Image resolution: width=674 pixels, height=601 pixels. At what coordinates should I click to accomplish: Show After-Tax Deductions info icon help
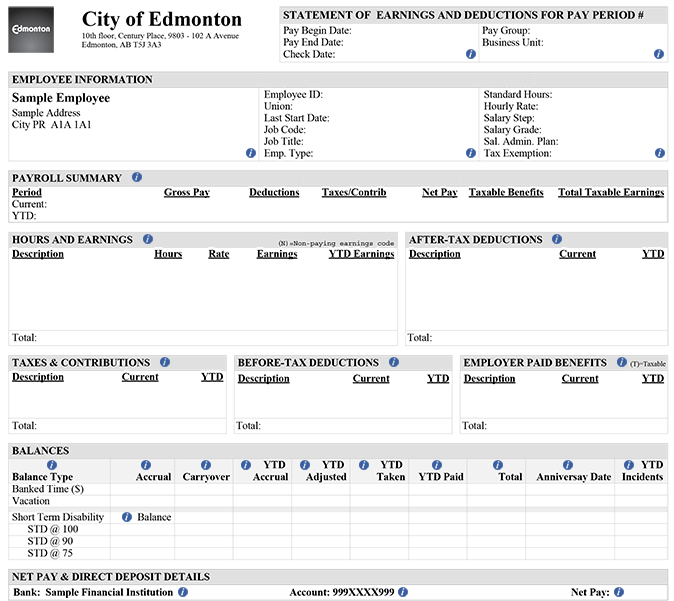tap(557, 239)
